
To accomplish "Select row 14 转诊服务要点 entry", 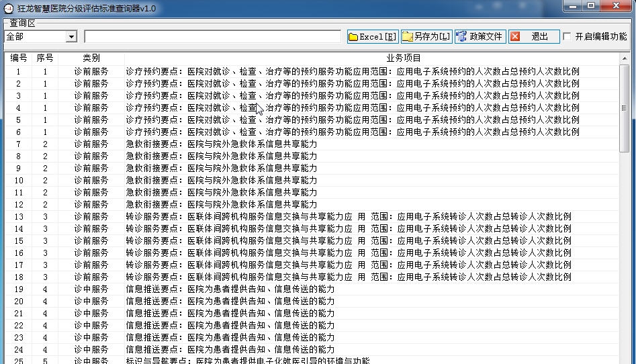I will click(x=349, y=229).
